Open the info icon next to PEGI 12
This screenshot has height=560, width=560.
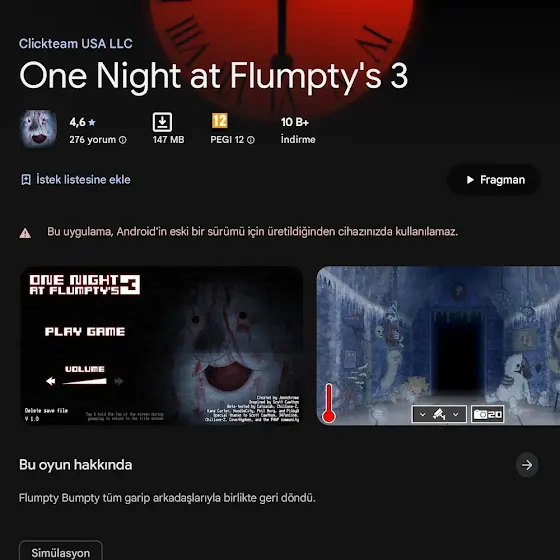(251, 140)
